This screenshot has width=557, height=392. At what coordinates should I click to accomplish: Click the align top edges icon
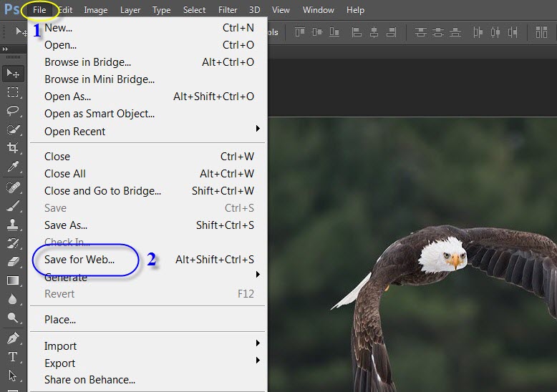[x=299, y=32]
